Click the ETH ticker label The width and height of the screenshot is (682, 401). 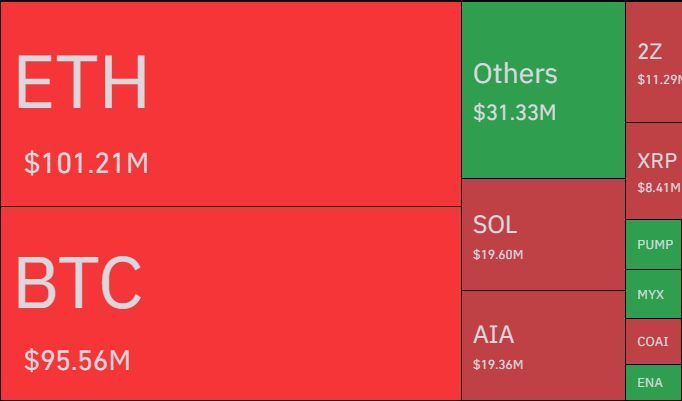click(82, 82)
